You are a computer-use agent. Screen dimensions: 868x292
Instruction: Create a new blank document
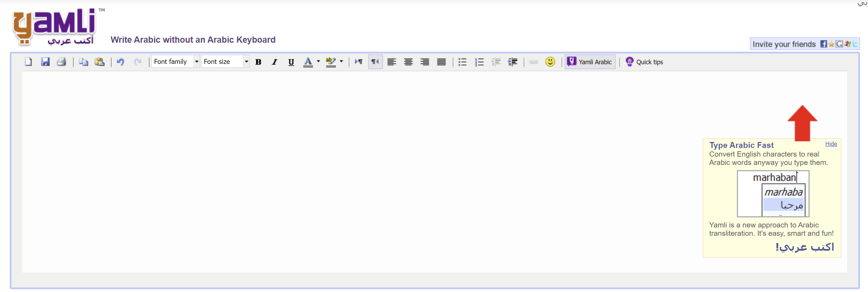click(29, 62)
